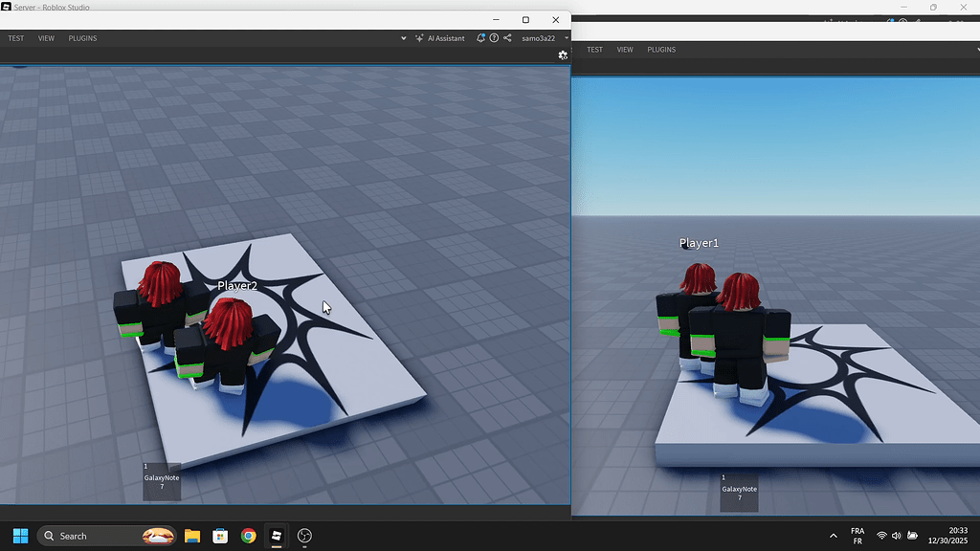Click the samo3a22 account name
980x551 pixels.
point(539,38)
